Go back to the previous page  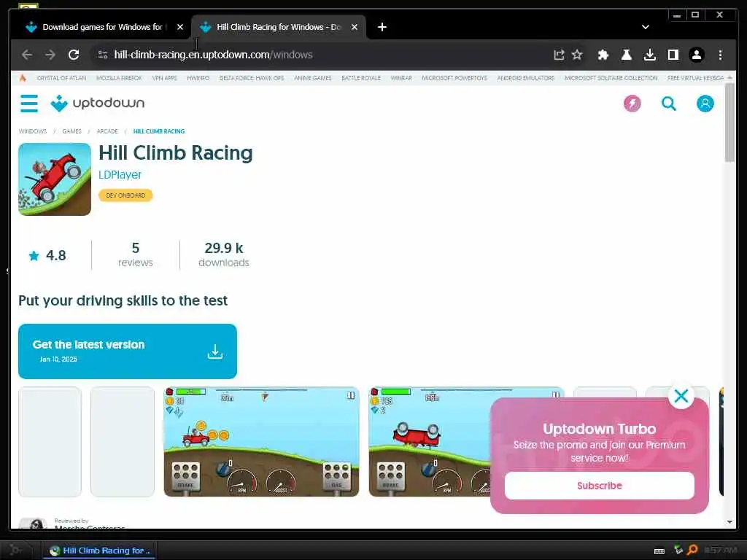tap(27, 55)
